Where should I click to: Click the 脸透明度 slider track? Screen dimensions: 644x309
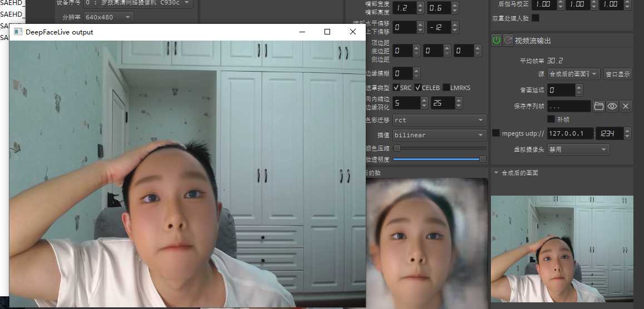click(x=438, y=159)
